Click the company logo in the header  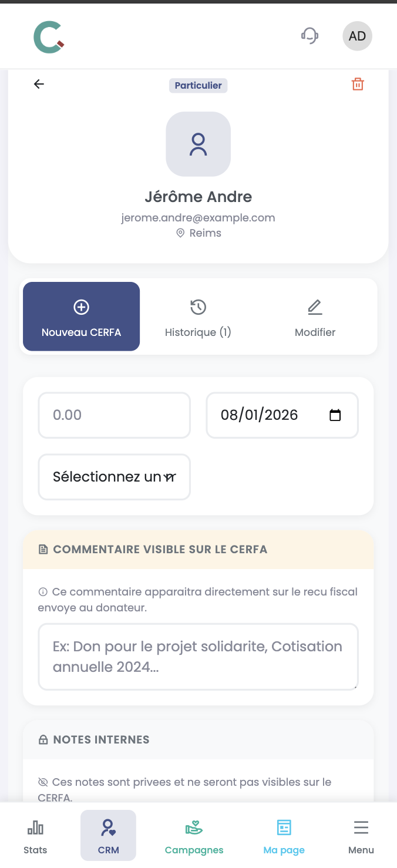click(x=49, y=36)
